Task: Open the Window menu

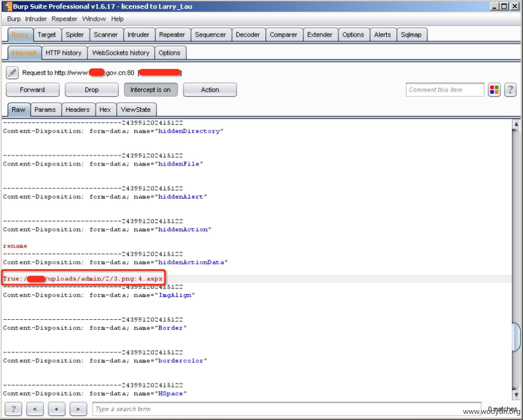Action: (94, 19)
